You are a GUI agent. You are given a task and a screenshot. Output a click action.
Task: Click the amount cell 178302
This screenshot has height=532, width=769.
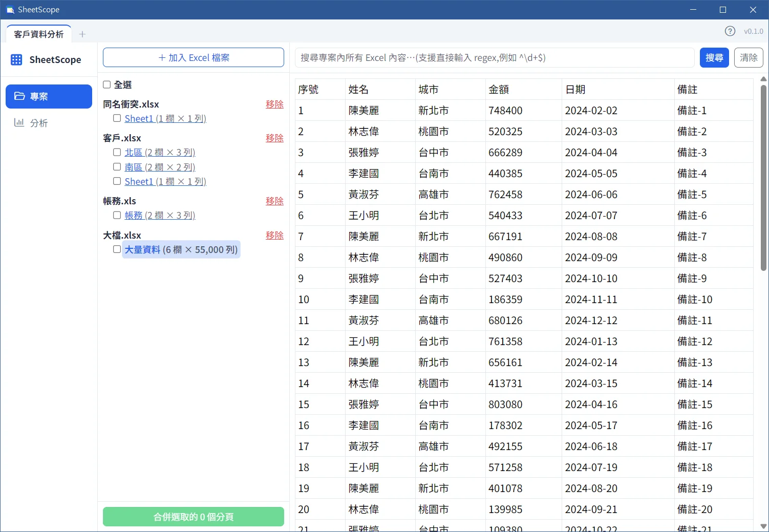[x=523, y=425]
